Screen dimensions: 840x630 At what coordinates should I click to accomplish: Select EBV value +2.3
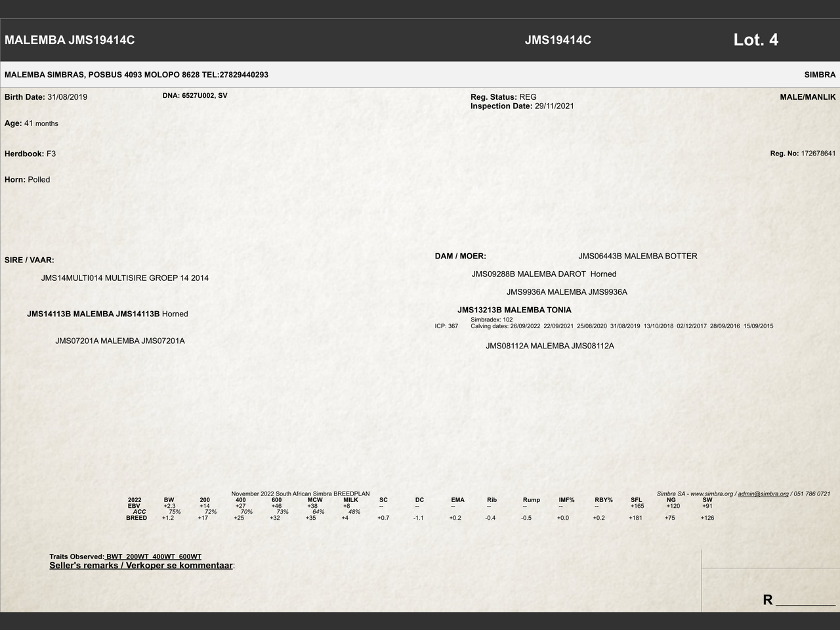click(x=169, y=506)
